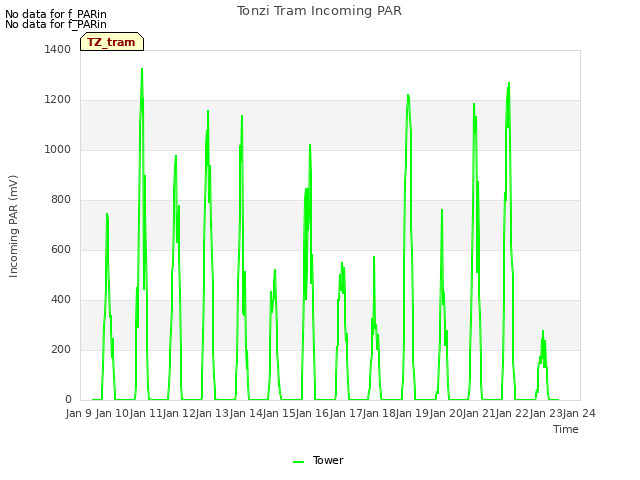Screen dimensions: 640x480
Task: Click the Jan 12 x-axis date label
Action: coord(179,413)
